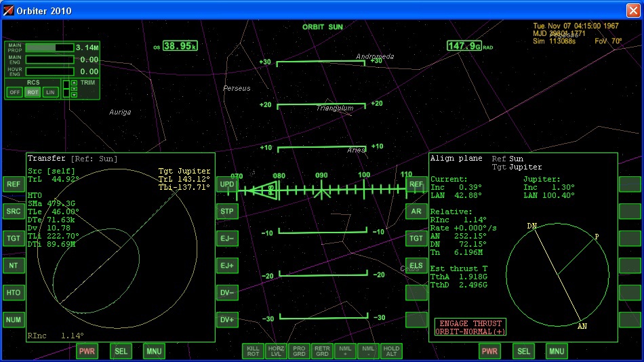
Task: Click AR auto reference button
Action: pyautogui.click(x=416, y=212)
